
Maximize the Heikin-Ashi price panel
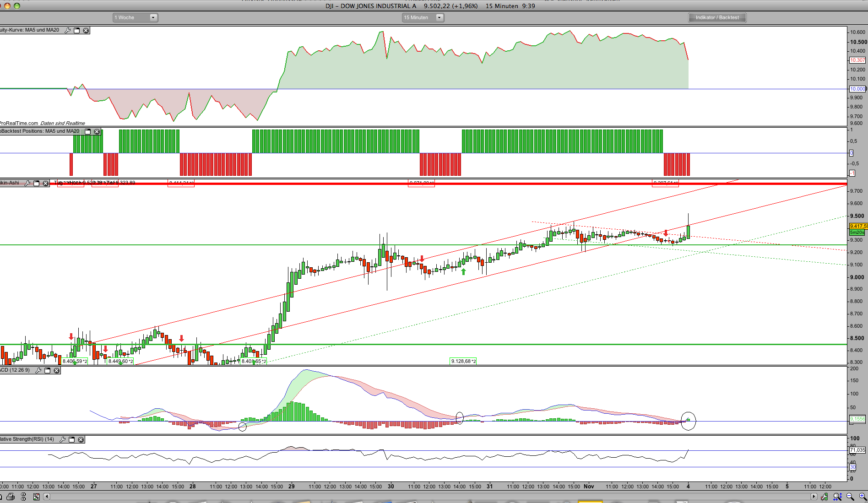tap(37, 183)
